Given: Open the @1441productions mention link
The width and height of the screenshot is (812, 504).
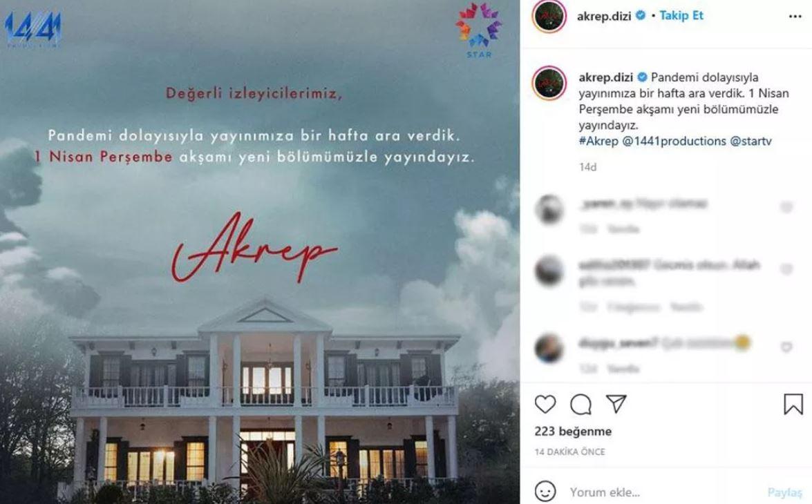Looking at the screenshot, I should [x=674, y=141].
